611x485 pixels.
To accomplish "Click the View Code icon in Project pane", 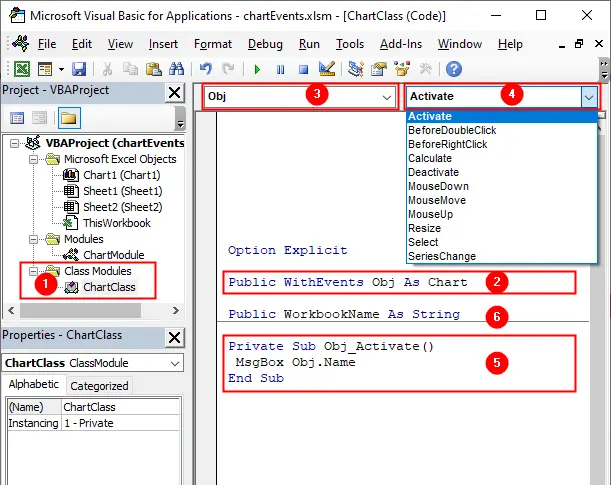I will click(x=17, y=118).
